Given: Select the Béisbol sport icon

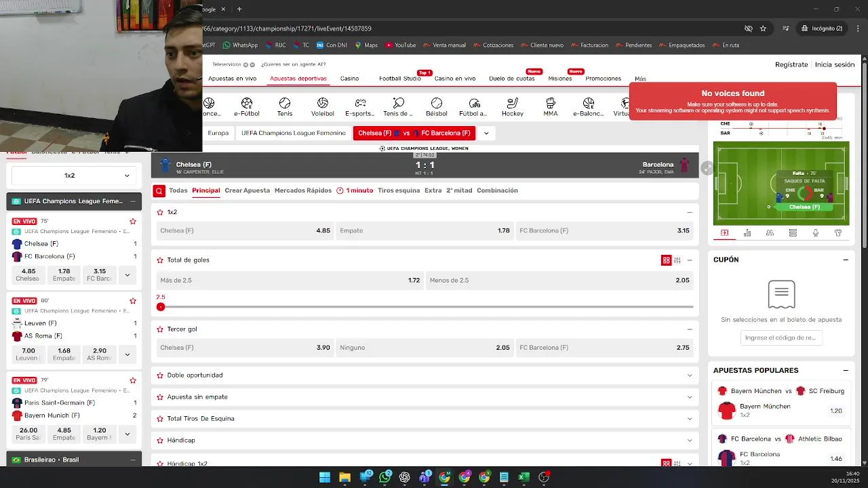Looking at the screenshot, I should (437, 103).
